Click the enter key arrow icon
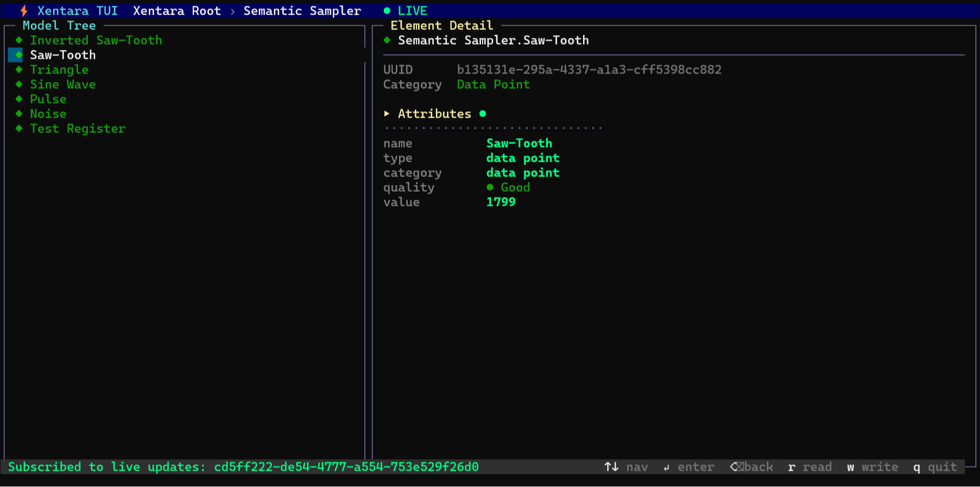The height and width of the screenshot is (487, 980). click(666, 468)
